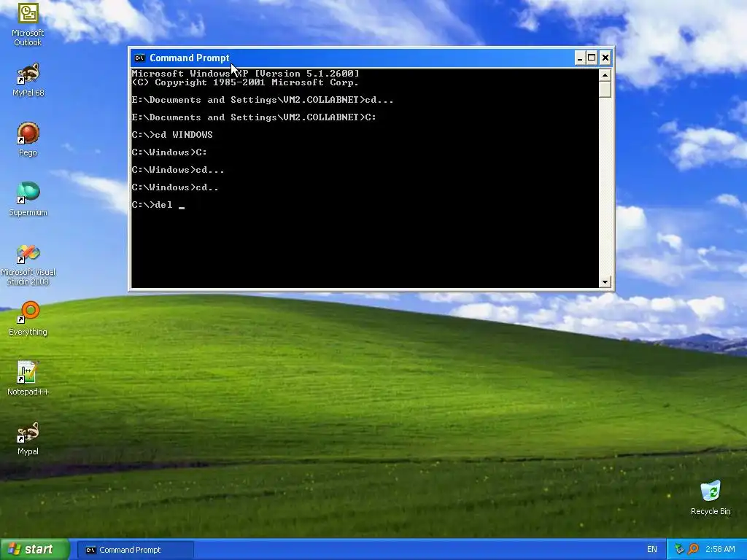Click the 'C:\>del' prompt line
The width and height of the screenshot is (747, 560).
click(x=158, y=205)
